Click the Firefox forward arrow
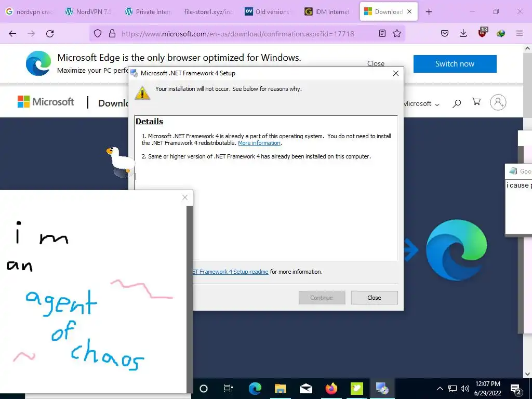Screen dimensions: 532x399 point(31,34)
